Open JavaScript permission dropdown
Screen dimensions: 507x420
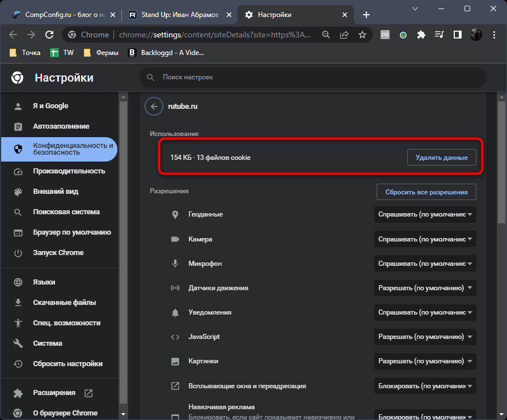tap(425, 337)
